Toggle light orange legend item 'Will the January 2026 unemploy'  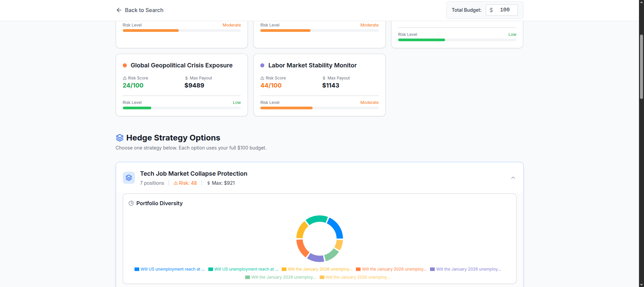point(355,277)
